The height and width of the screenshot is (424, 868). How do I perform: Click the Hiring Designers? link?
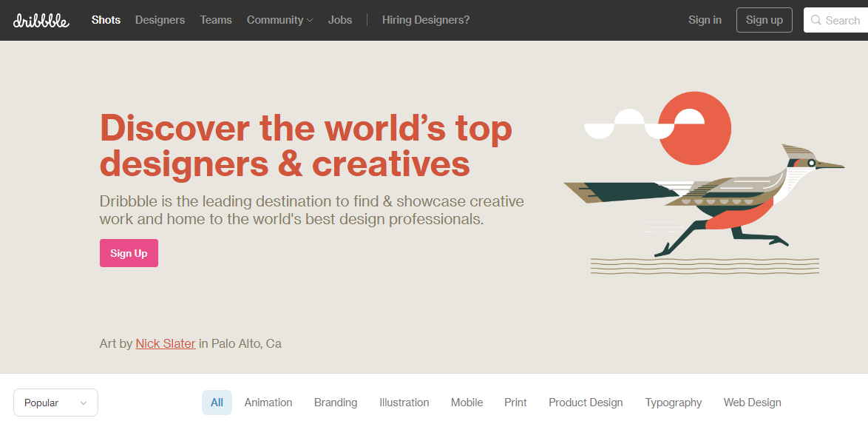(x=426, y=20)
